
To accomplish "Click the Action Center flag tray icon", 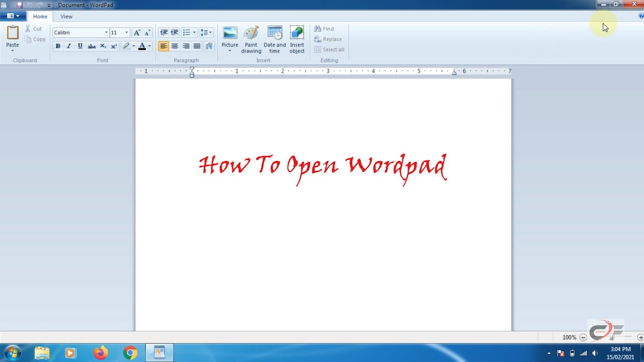I will click(560, 353).
